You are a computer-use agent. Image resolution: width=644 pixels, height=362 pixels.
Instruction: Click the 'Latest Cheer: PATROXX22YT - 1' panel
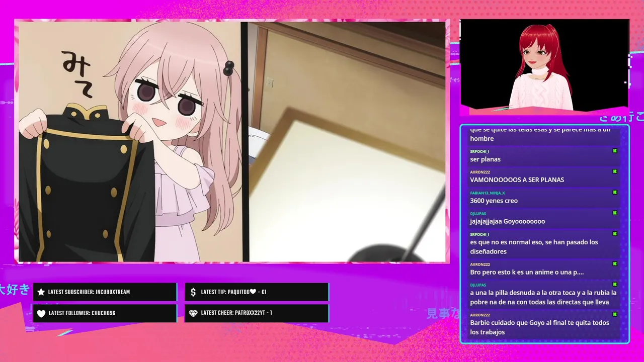(257, 313)
